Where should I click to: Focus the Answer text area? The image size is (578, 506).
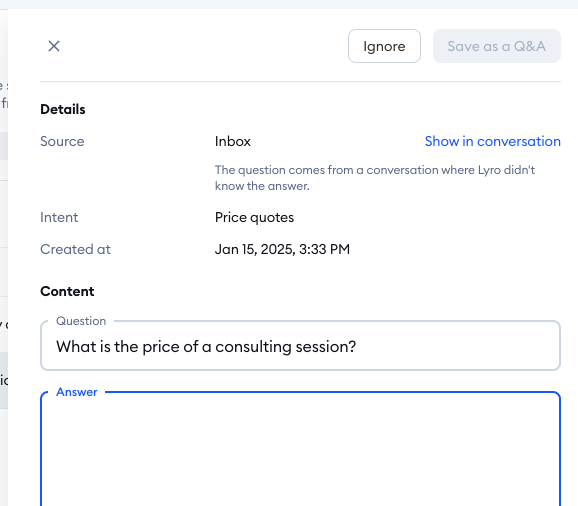[x=300, y=449]
